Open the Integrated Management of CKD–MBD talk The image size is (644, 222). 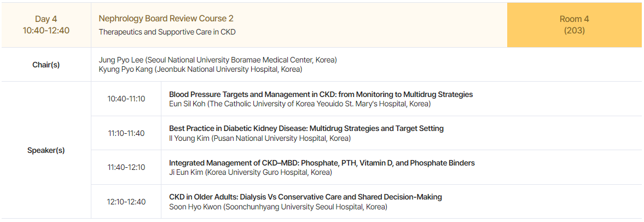pyautogui.click(x=322, y=163)
